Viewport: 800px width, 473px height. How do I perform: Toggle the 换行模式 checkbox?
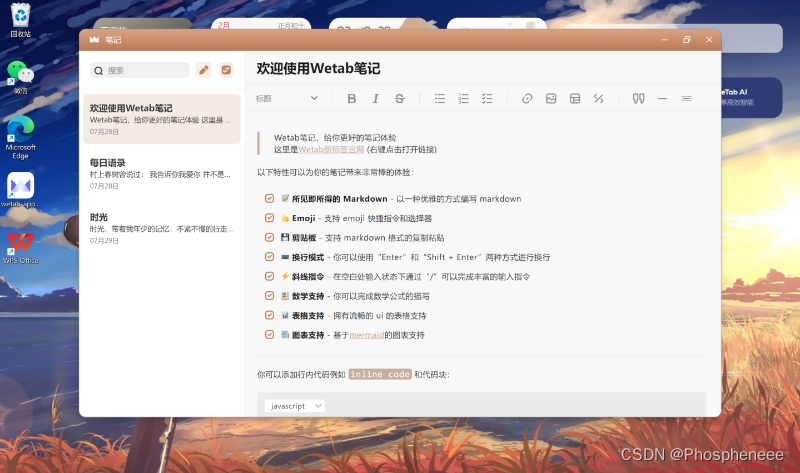tap(269, 257)
